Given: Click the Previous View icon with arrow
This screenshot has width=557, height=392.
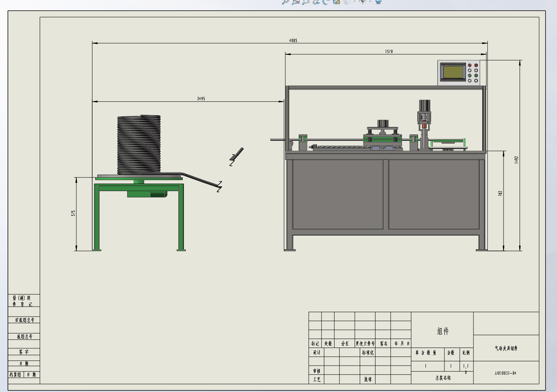Looking at the screenshot, I should click(x=316, y=2).
